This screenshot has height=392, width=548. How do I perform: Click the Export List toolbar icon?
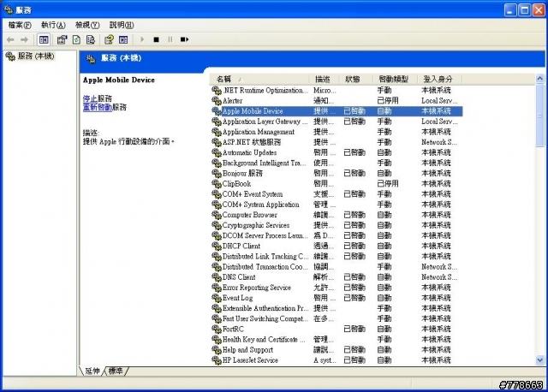(x=91, y=40)
